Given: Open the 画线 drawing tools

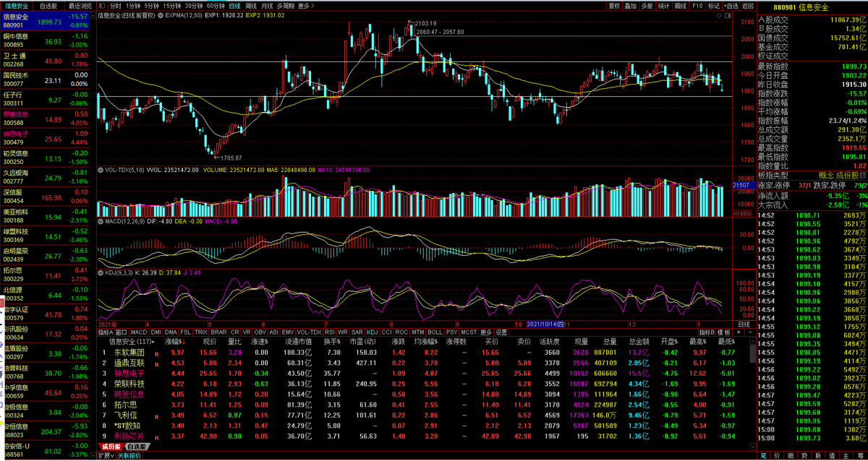Looking at the screenshot, I should (681, 5).
